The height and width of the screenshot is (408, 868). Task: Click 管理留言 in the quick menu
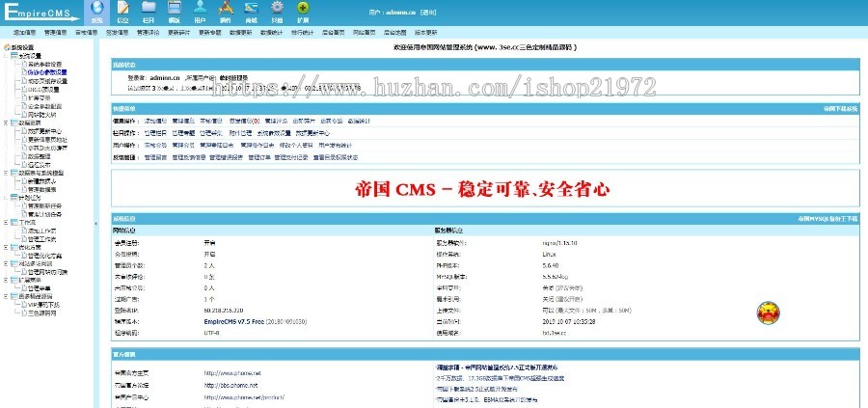pos(155,158)
